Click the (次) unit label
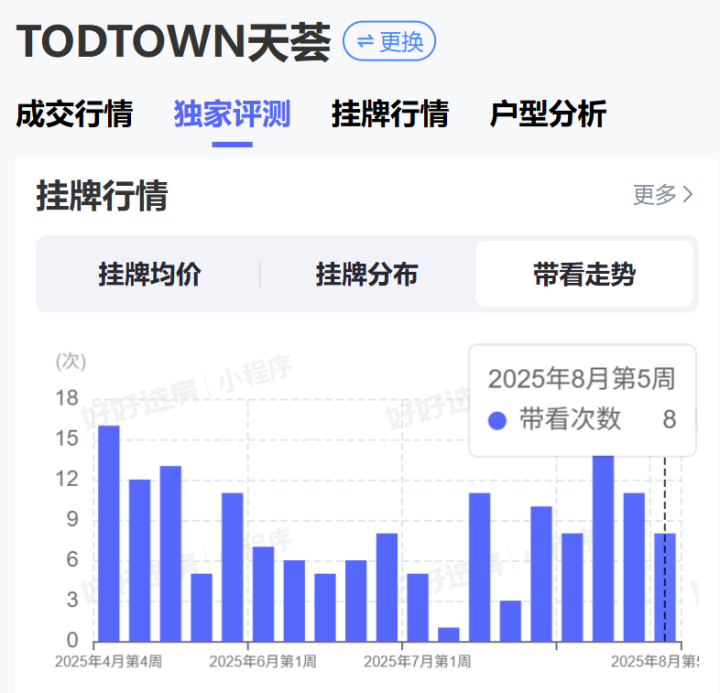This screenshot has width=720, height=693. pyautogui.click(x=71, y=361)
